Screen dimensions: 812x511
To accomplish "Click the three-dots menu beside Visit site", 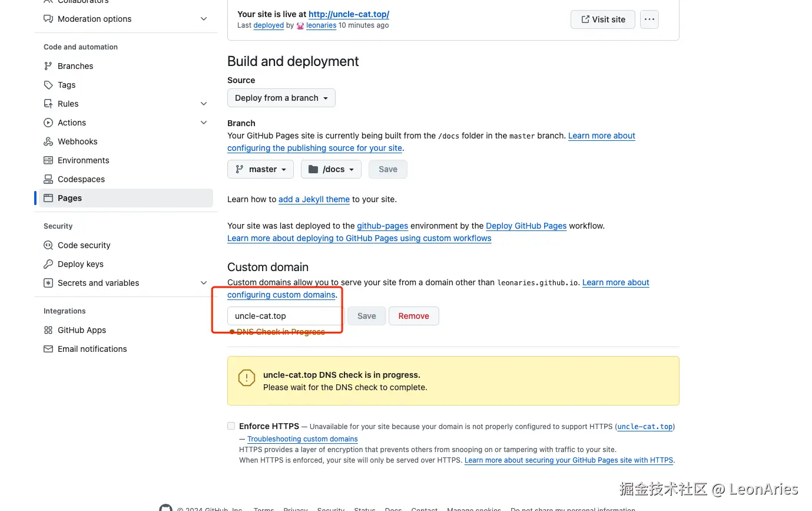I will [649, 19].
